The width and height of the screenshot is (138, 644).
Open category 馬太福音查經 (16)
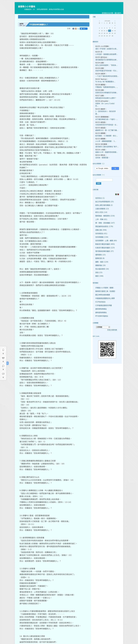coord(102,269)
